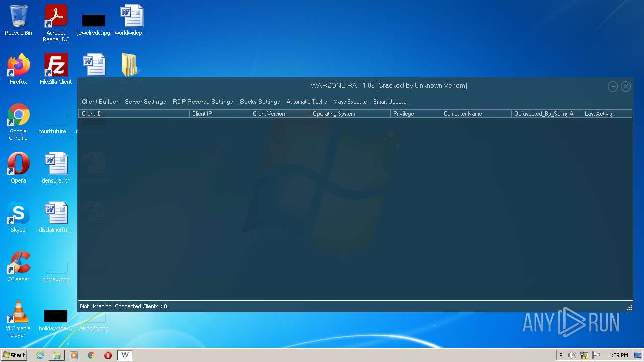
Task: Select disclaimerfu... Word document icon
Action: (56, 217)
